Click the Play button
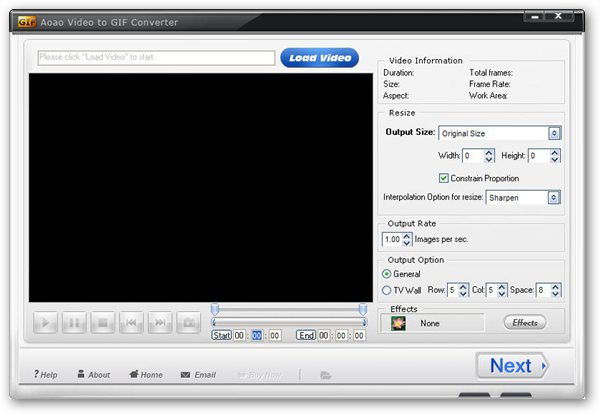Screen dimensions: 600x414 tap(46, 323)
